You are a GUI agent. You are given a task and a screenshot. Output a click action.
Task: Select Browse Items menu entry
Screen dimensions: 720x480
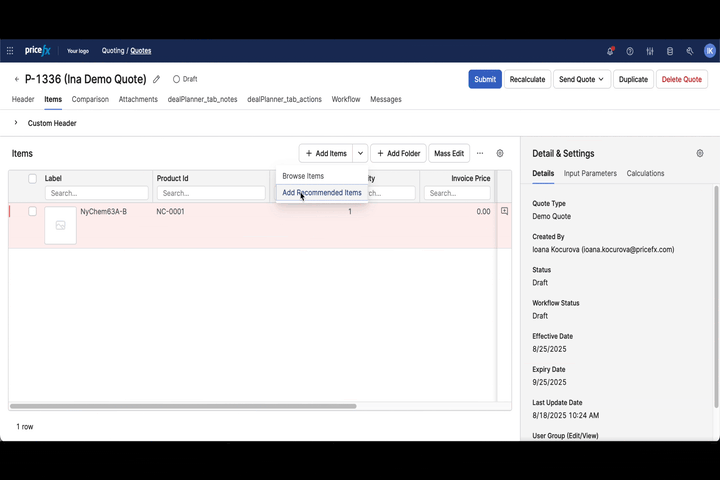tap(303, 176)
